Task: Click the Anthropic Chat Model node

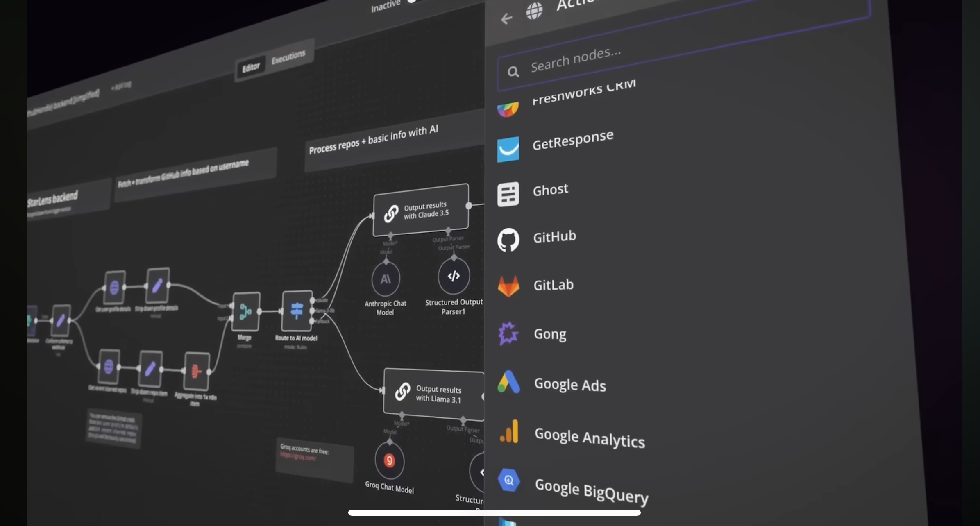Action: point(386,279)
